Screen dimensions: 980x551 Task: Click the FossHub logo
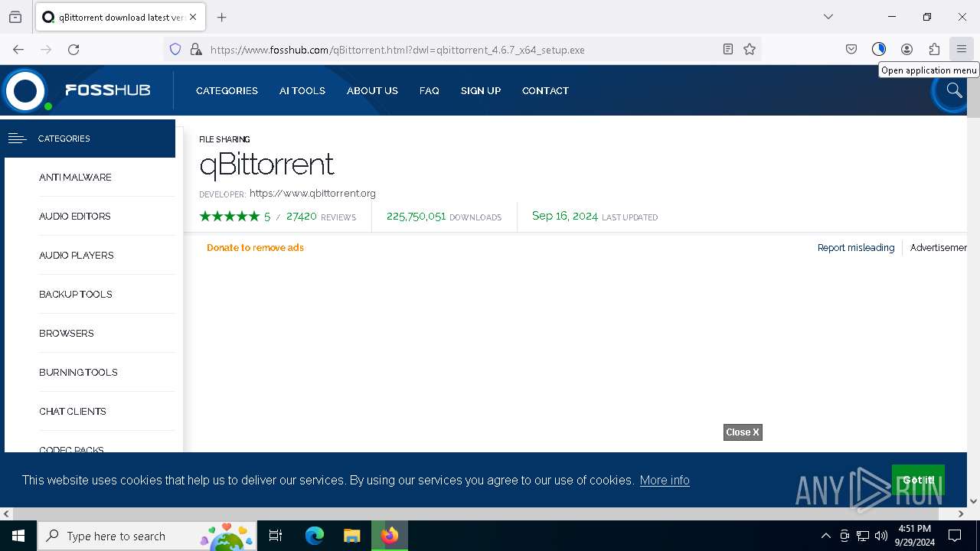click(x=76, y=90)
